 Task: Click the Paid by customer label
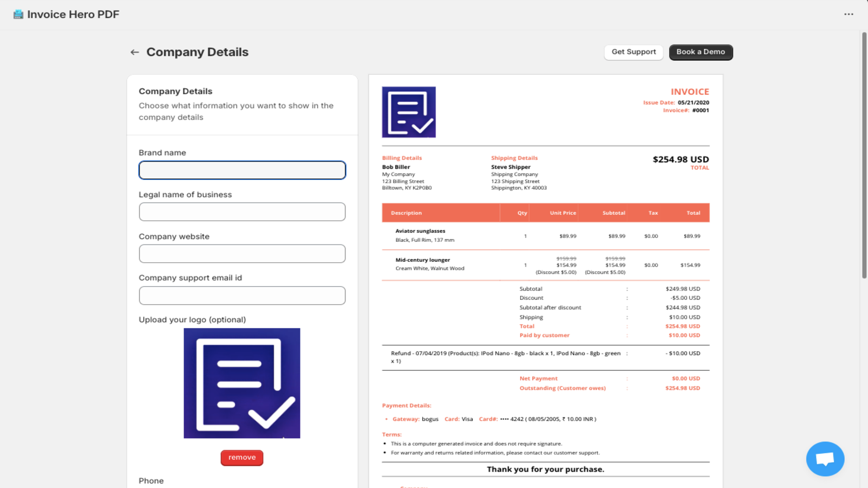pyautogui.click(x=545, y=336)
